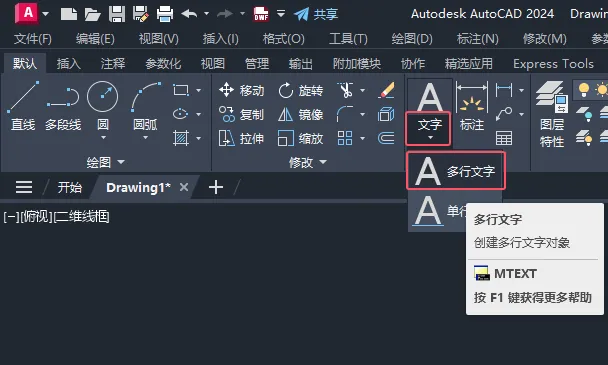The height and width of the screenshot is (365, 608).
Task: Expand the array tool dropdown arrow
Action: click(x=363, y=138)
